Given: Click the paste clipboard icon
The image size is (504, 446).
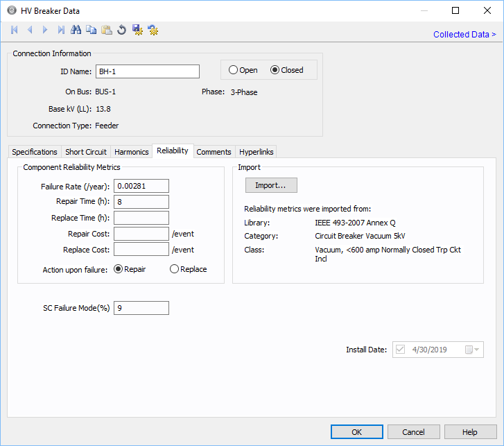Looking at the screenshot, I should (106, 30).
